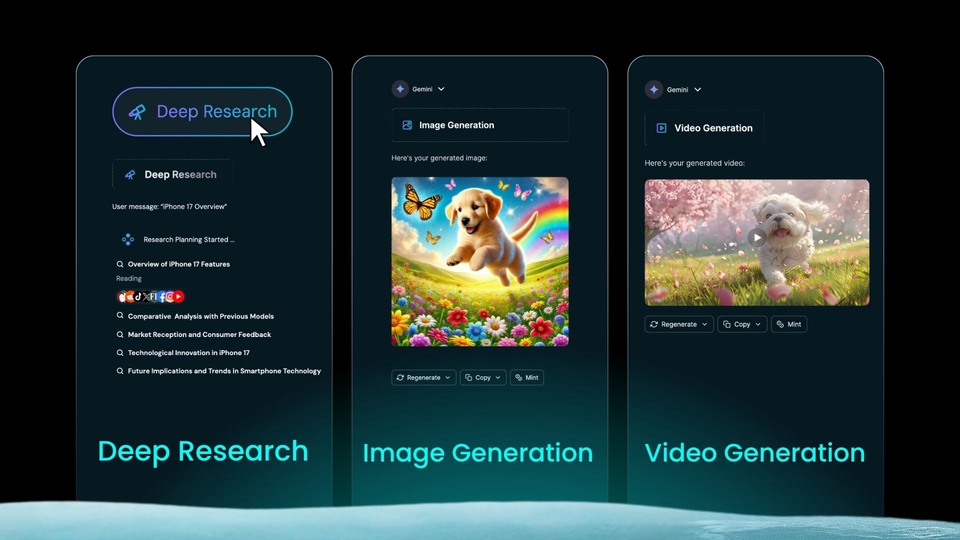Open Gemini model dropdown in image panel
The width and height of the screenshot is (960, 540).
[x=441, y=89]
